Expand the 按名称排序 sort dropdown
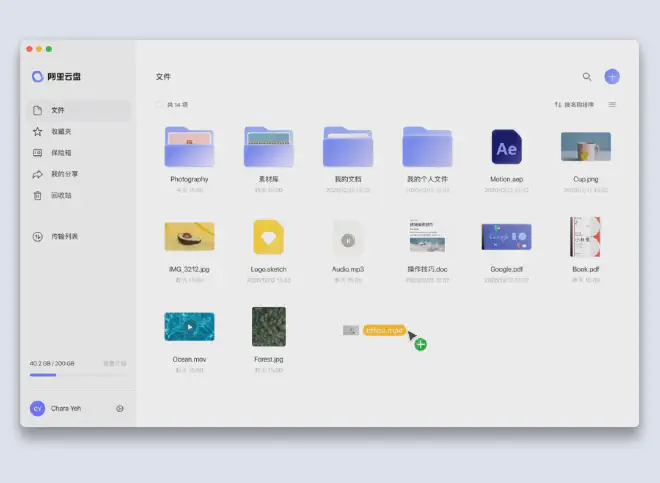The width and height of the screenshot is (660, 483). 574,104
